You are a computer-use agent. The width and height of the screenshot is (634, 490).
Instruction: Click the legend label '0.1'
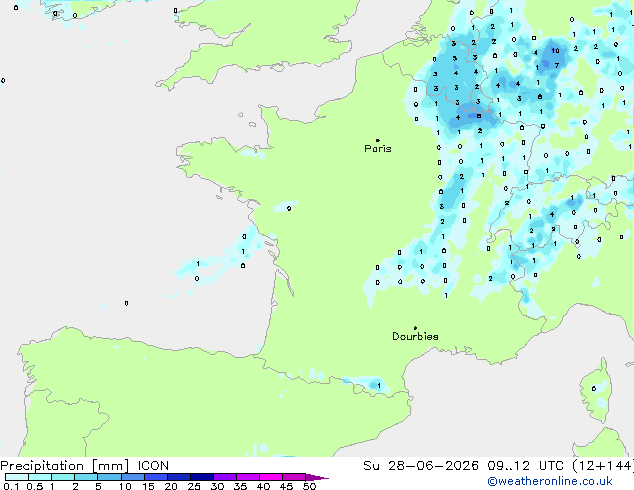point(11,486)
